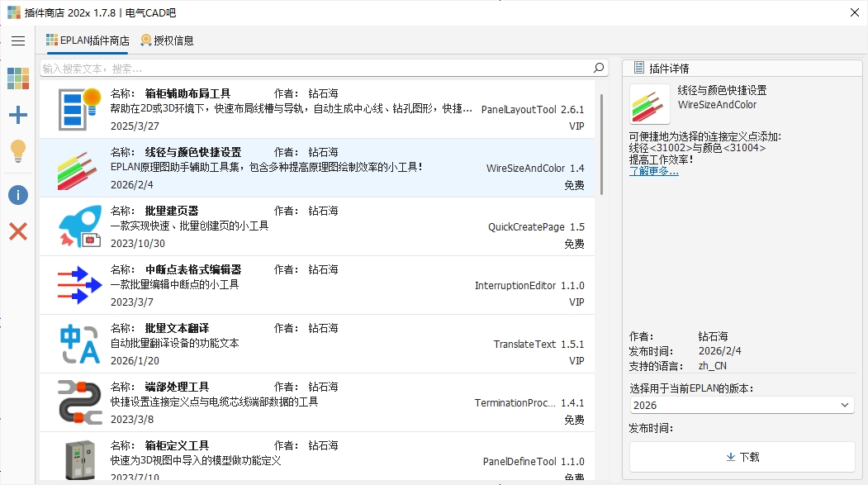Viewport: 868px width, 485px height.
Task: Click the colorful grid store icon in sidebar
Action: point(18,78)
